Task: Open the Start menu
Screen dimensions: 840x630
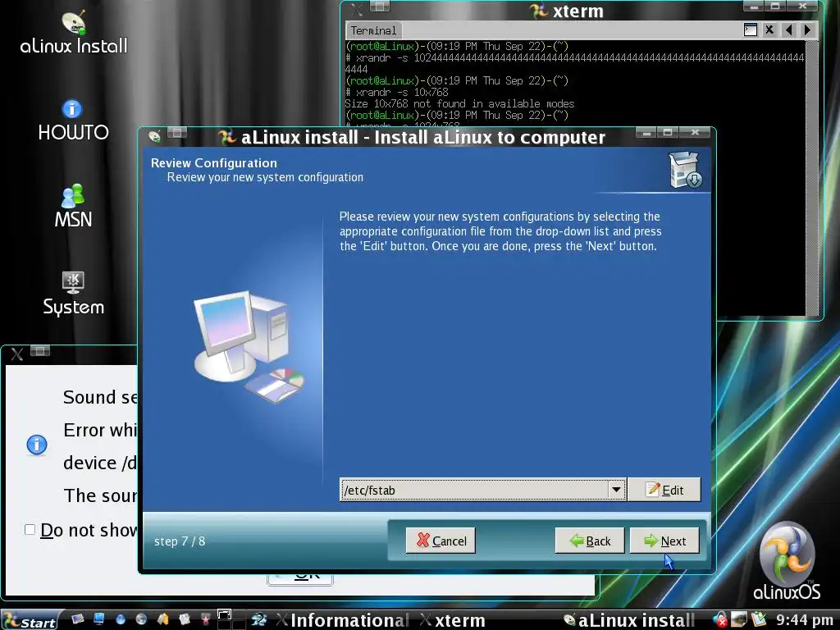Action: (x=30, y=620)
